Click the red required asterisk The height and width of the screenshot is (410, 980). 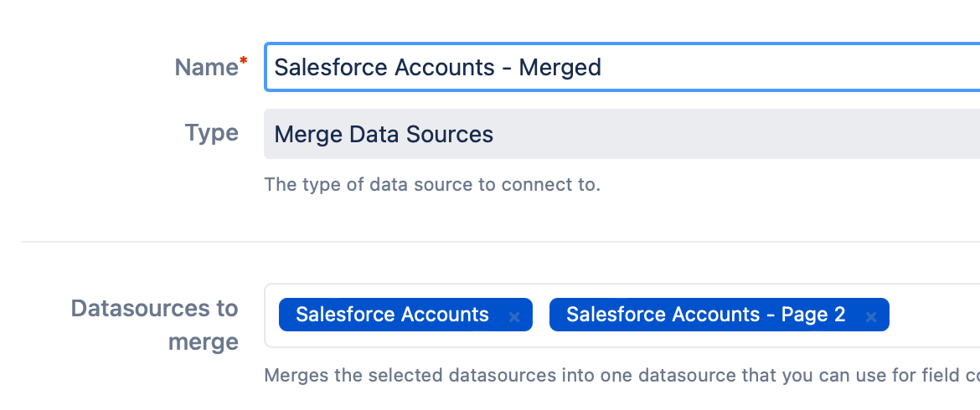(244, 61)
